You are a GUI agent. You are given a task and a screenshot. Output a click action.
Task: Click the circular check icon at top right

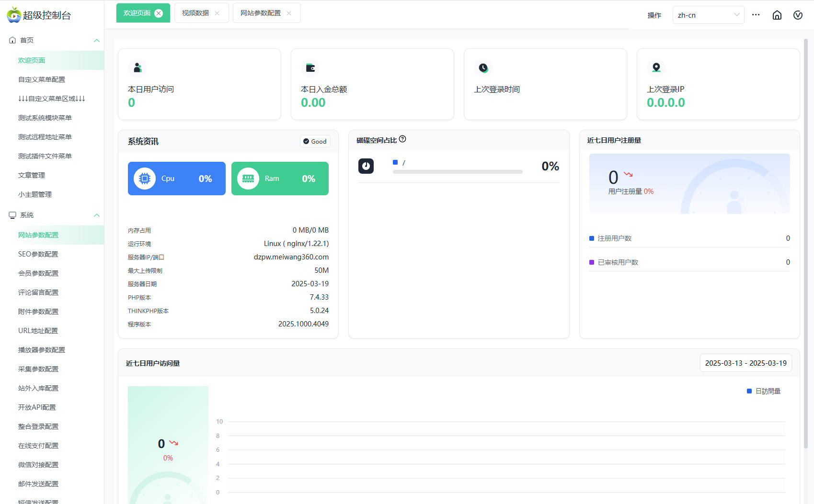tap(798, 15)
